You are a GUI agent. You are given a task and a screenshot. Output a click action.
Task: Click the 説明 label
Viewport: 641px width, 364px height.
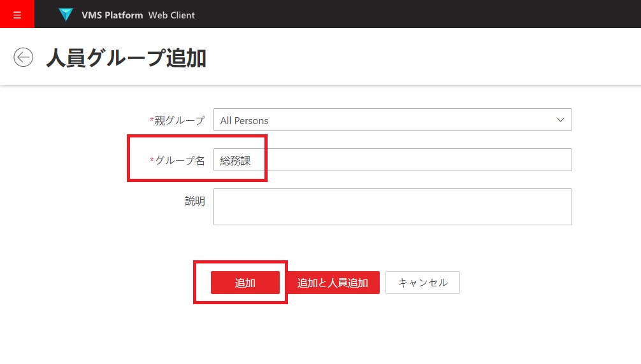pos(195,200)
